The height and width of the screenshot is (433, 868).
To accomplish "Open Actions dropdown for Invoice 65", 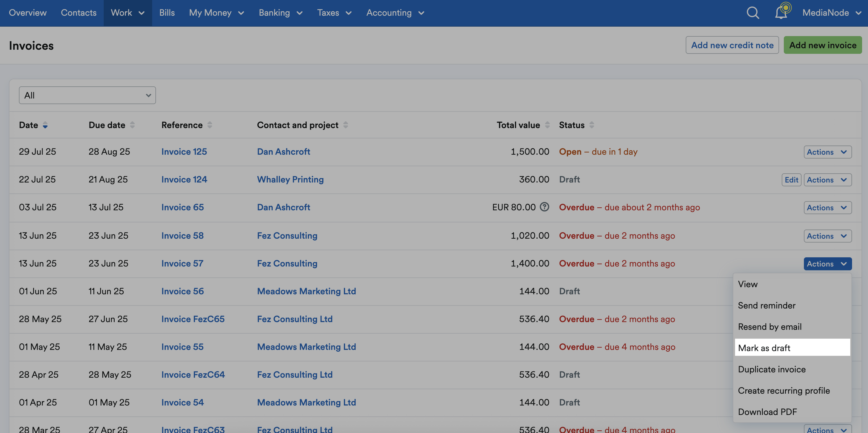I will pos(827,207).
